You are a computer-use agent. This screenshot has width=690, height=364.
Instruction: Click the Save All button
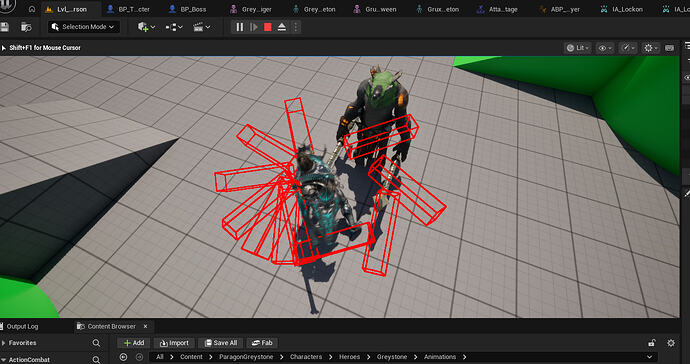click(x=220, y=343)
